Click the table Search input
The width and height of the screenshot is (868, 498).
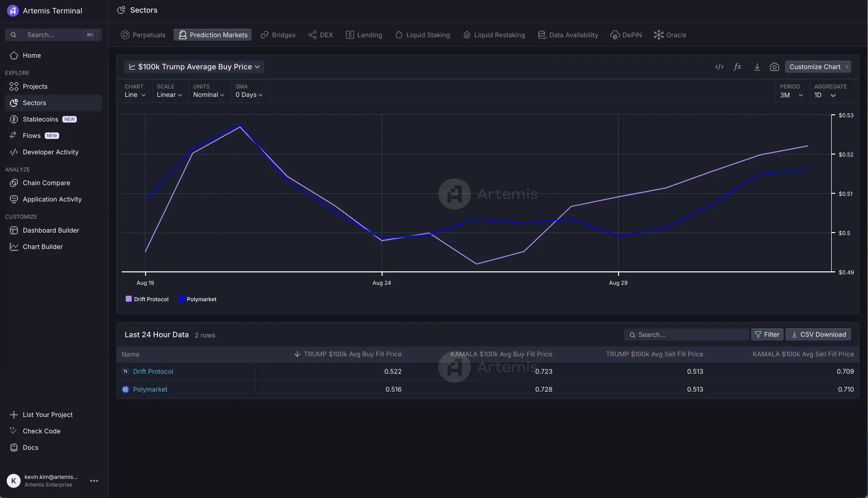click(686, 334)
